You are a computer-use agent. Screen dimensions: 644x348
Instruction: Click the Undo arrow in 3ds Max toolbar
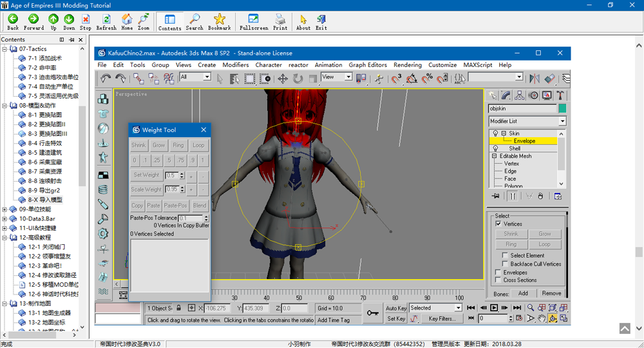[x=106, y=78]
